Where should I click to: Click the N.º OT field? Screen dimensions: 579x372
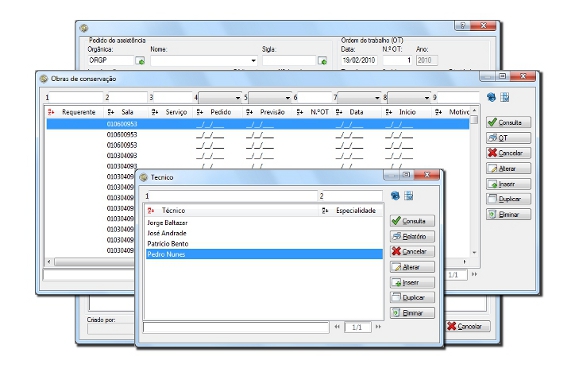pyautogui.click(x=398, y=60)
